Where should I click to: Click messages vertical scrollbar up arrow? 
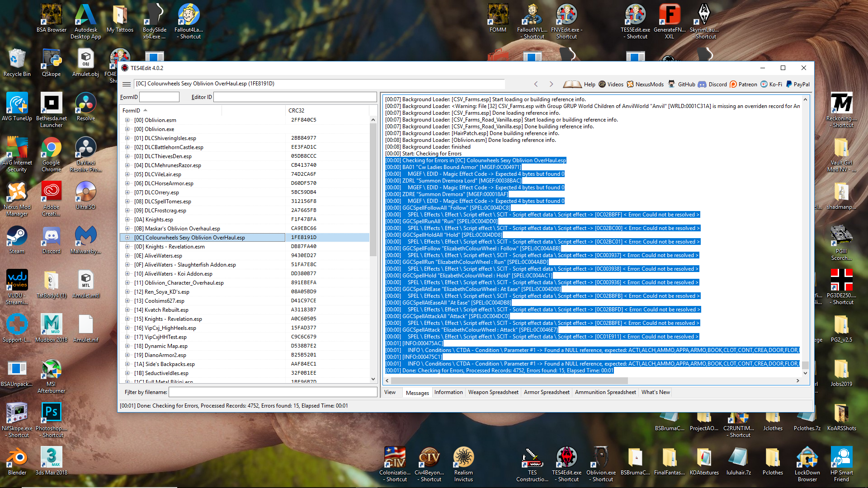coord(805,99)
